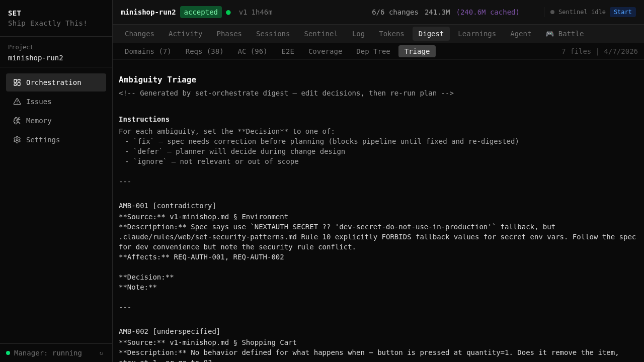Restart the Manager with the refresh icon
Image resolution: width=644 pixels, height=362 pixels.
tap(101, 353)
